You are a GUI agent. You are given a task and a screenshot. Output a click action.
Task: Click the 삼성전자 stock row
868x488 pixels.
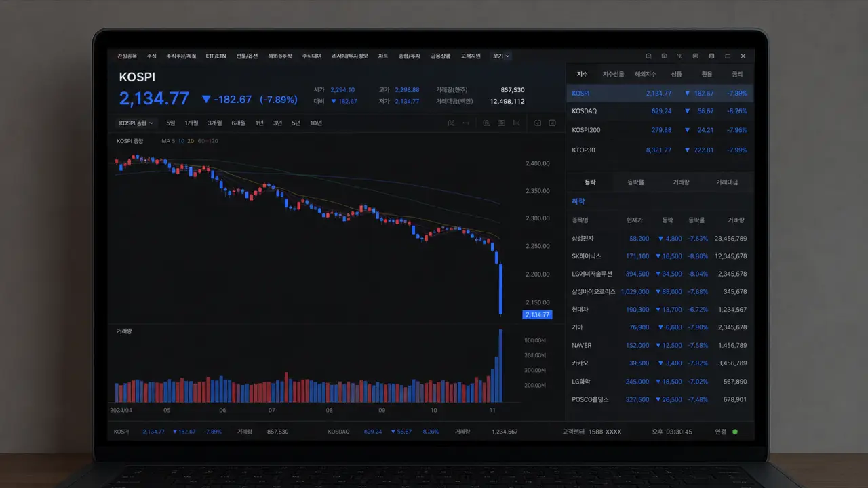[x=660, y=239]
